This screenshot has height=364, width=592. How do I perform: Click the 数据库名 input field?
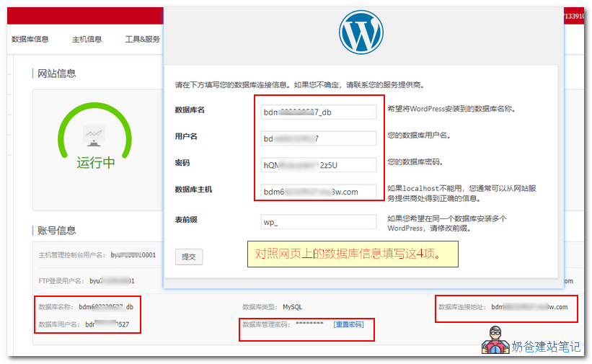[x=318, y=112]
